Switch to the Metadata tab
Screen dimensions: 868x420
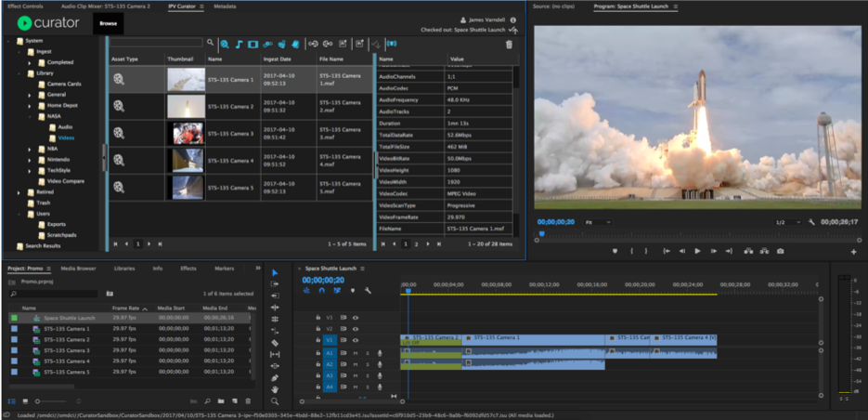tap(224, 6)
